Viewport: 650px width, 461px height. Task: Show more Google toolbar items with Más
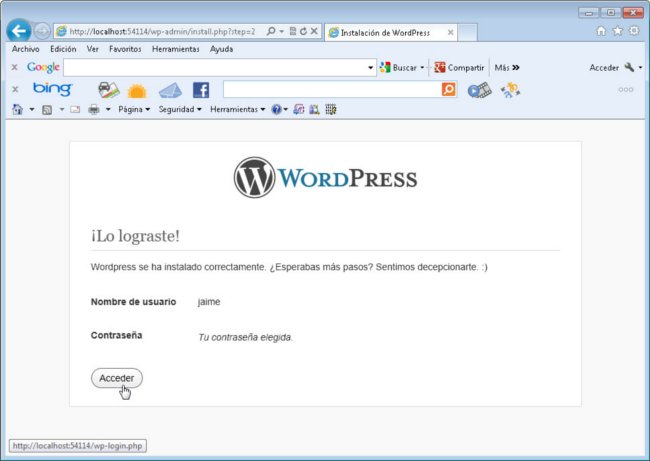(507, 68)
